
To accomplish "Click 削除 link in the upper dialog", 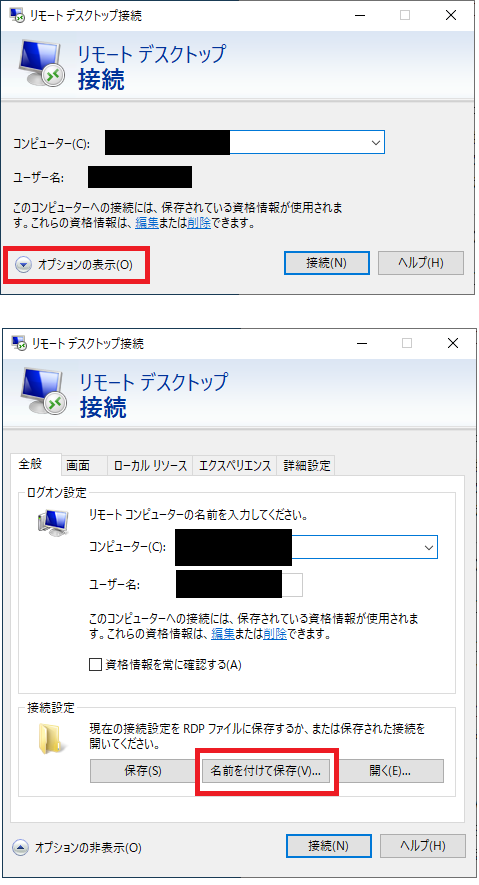I will [199, 223].
